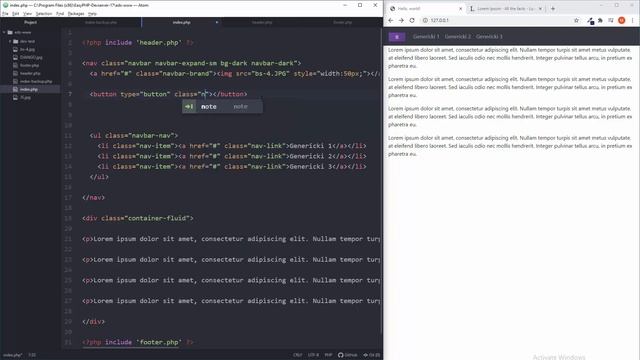Click the footer.php include code line
640x360 pixels.
[x=138, y=342]
